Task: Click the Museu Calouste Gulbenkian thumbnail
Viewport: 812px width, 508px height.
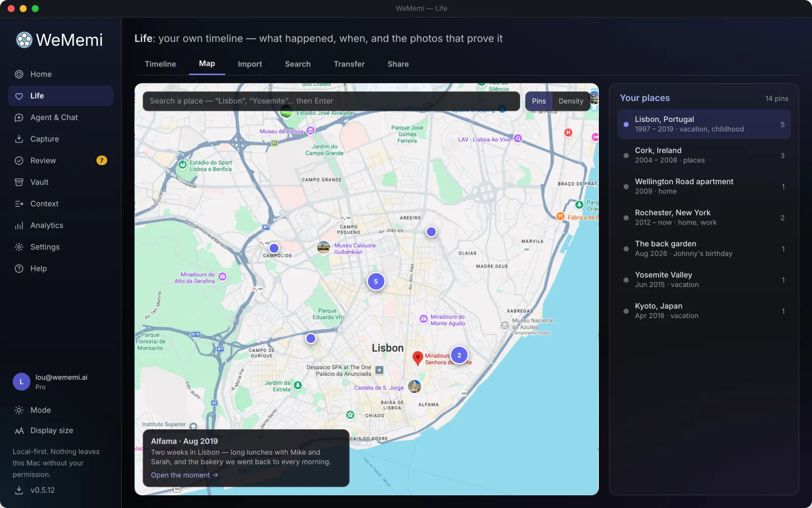Action: pos(323,248)
